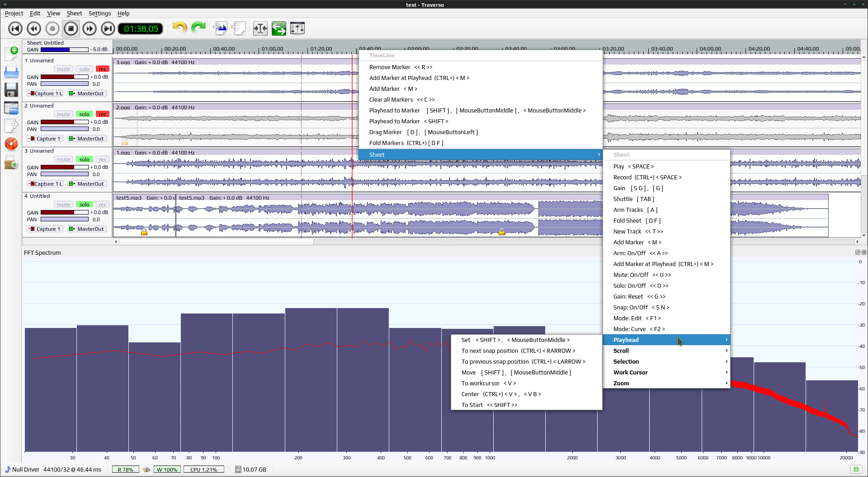Click the record transport icon
Image resolution: width=868 pixels, height=477 pixels.
coord(52,28)
